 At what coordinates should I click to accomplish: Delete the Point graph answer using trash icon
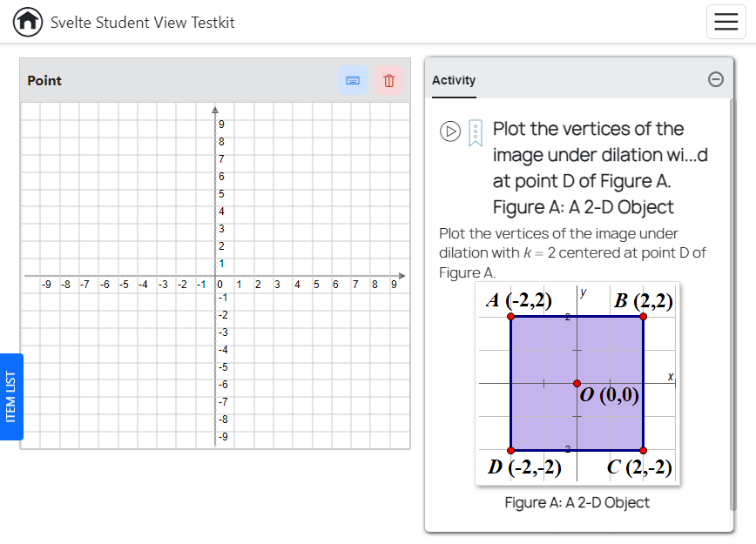pos(388,80)
